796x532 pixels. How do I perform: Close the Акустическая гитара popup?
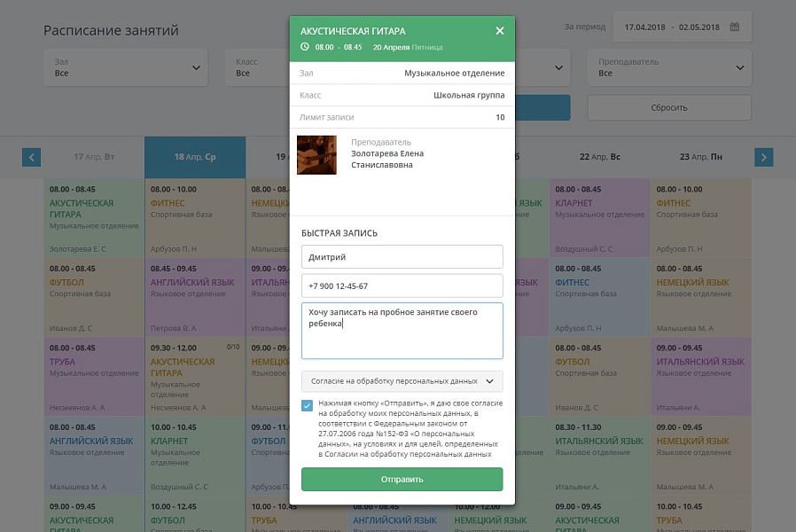click(x=499, y=31)
